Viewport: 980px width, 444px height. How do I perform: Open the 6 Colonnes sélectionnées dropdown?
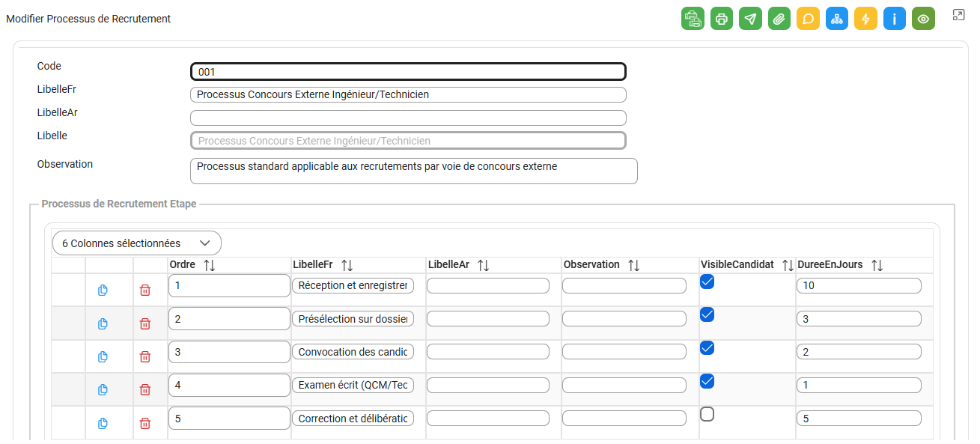(x=137, y=243)
